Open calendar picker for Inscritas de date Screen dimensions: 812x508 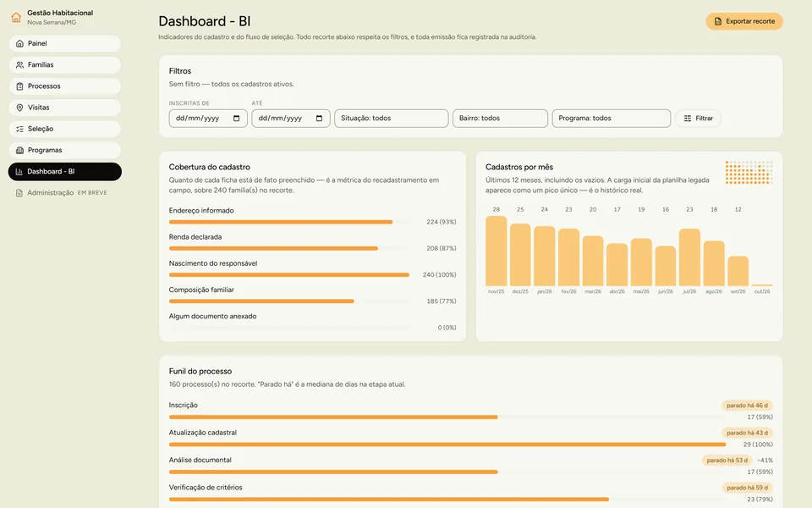(x=237, y=119)
